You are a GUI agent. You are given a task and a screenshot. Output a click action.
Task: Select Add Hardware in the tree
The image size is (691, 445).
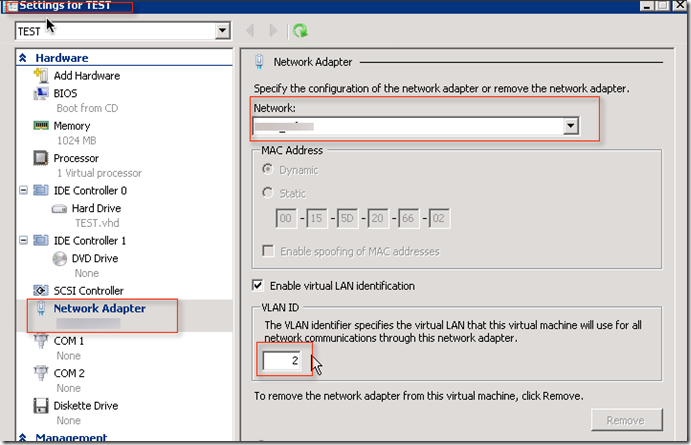click(x=87, y=76)
